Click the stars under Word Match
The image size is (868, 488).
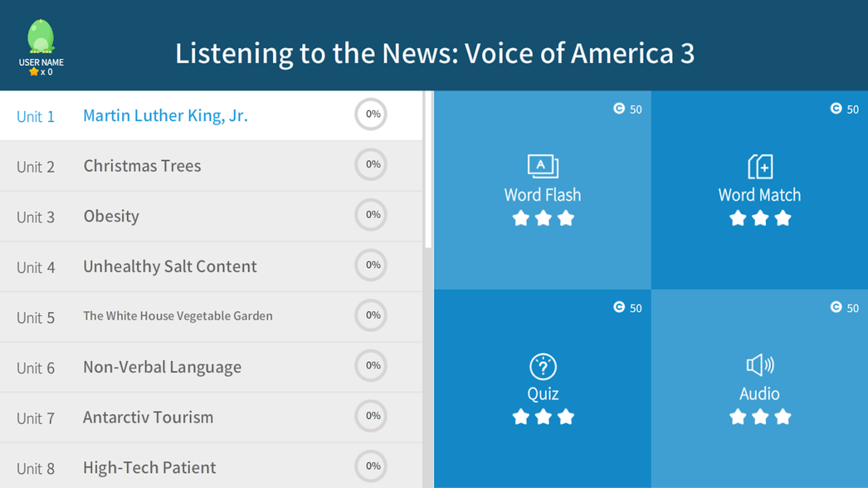coord(760,218)
